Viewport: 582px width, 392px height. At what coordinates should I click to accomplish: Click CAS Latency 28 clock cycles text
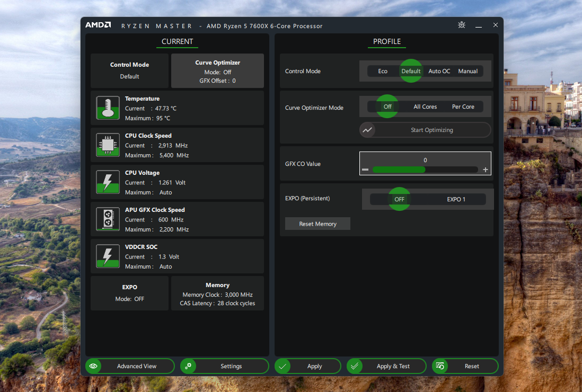[217, 304]
